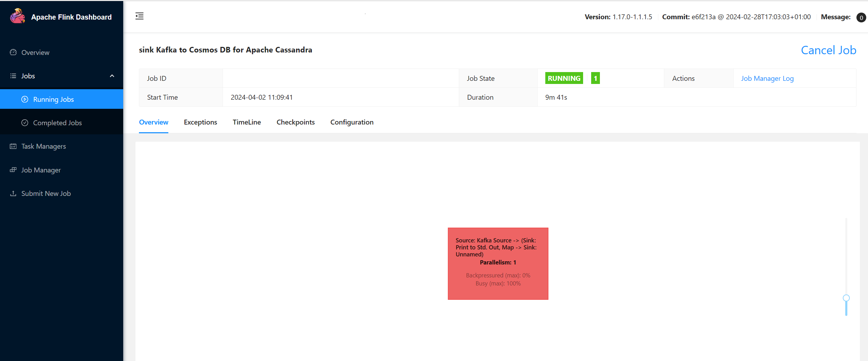Collapse the Jobs submenu chevron

112,76
